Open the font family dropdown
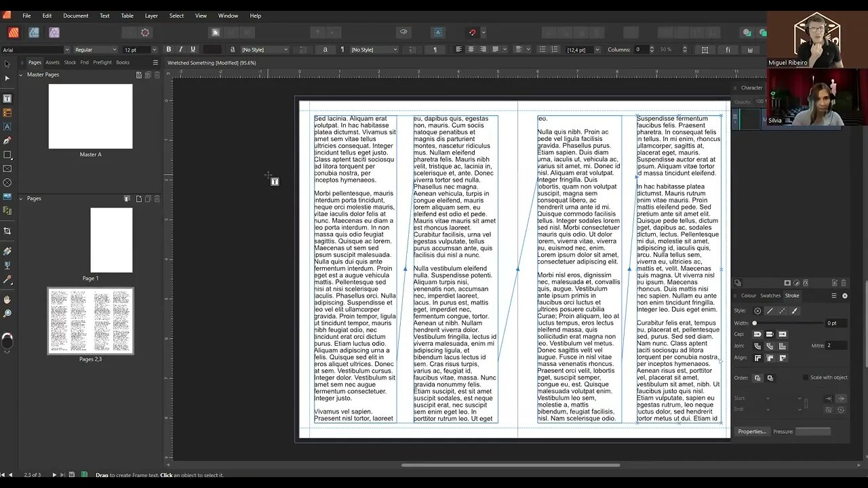 [x=66, y=49]
